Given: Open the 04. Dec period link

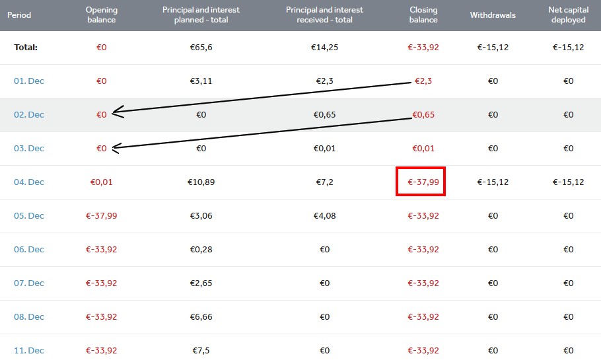Looking at the screenshot, I should 29,182.
